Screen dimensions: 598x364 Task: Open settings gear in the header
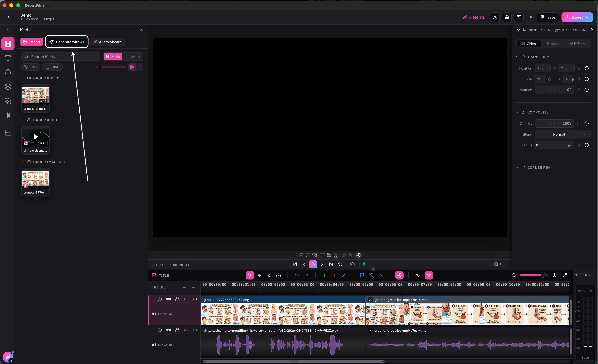click(x=507, y=17)
